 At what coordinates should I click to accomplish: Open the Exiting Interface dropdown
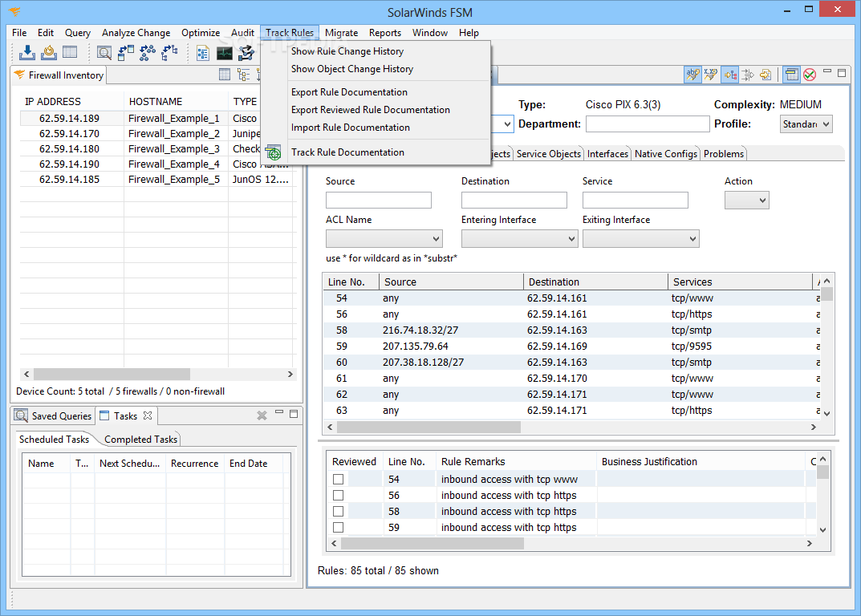point(641,239)
